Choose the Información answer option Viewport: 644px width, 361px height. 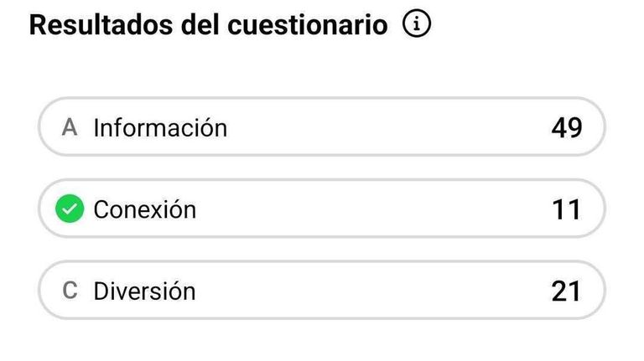click(x=322, y=126)
